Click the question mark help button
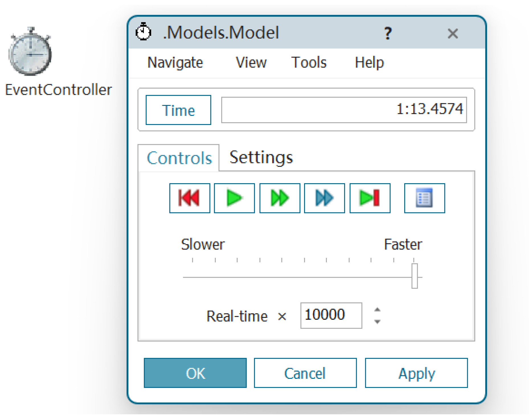 [387, 33]
